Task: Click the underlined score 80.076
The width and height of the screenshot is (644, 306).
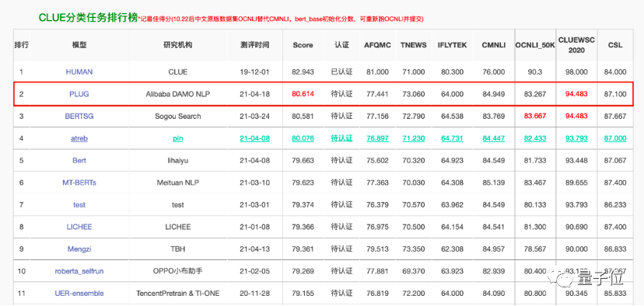Action: [303, 138]
